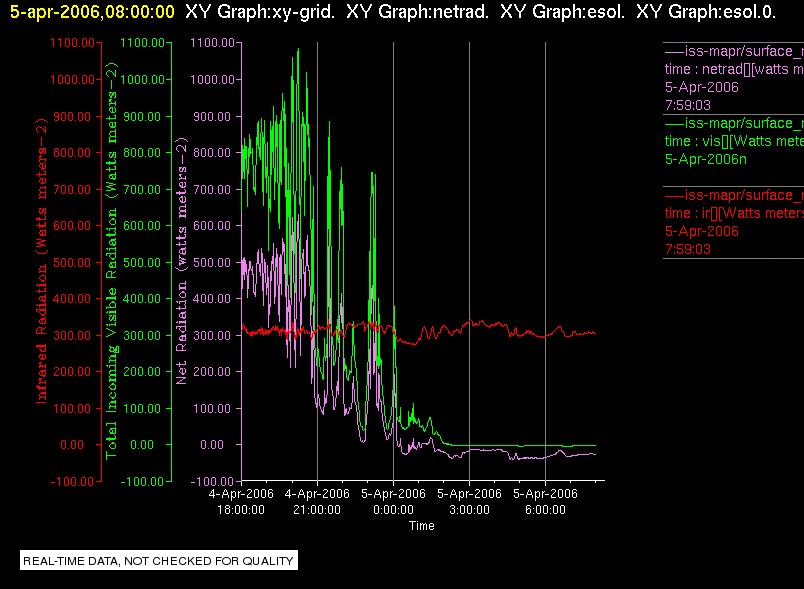Click the Time label under the x-axis

coord(421,526)
